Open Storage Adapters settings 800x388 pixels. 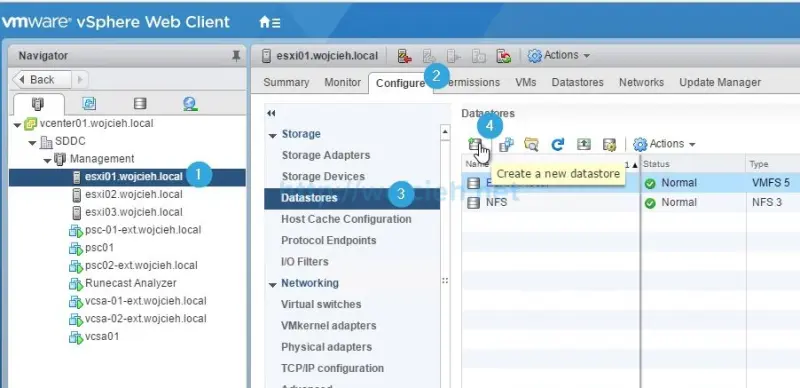pyautogui.click(x=326, y=155)
